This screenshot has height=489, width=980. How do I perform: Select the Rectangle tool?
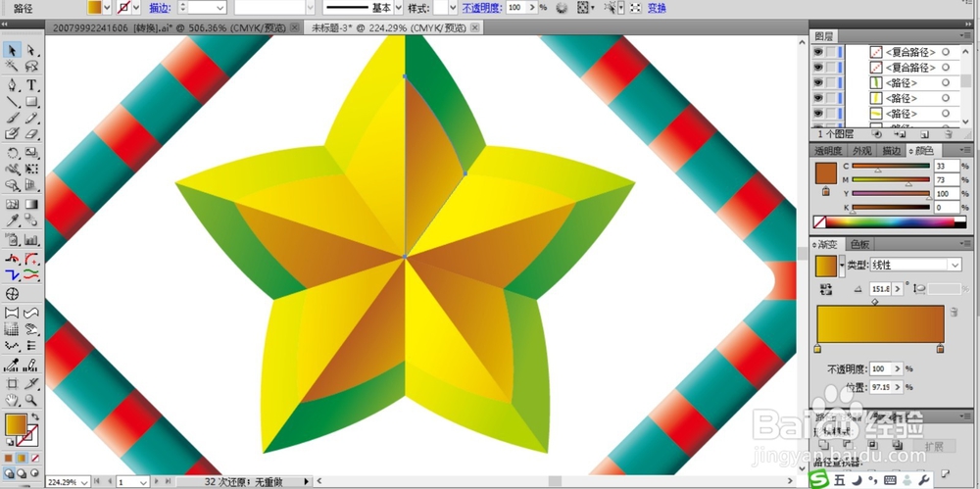coord(31,101)
